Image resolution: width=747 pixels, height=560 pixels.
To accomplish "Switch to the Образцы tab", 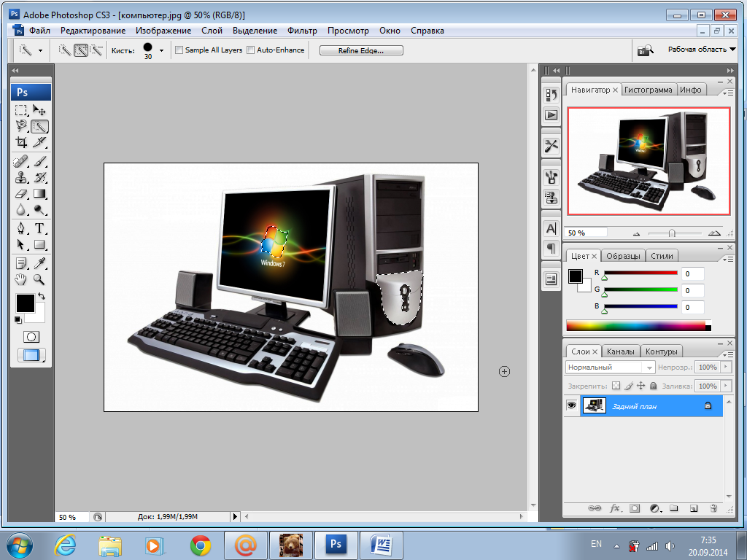I will pyautogui.click(x=623, y=256).
